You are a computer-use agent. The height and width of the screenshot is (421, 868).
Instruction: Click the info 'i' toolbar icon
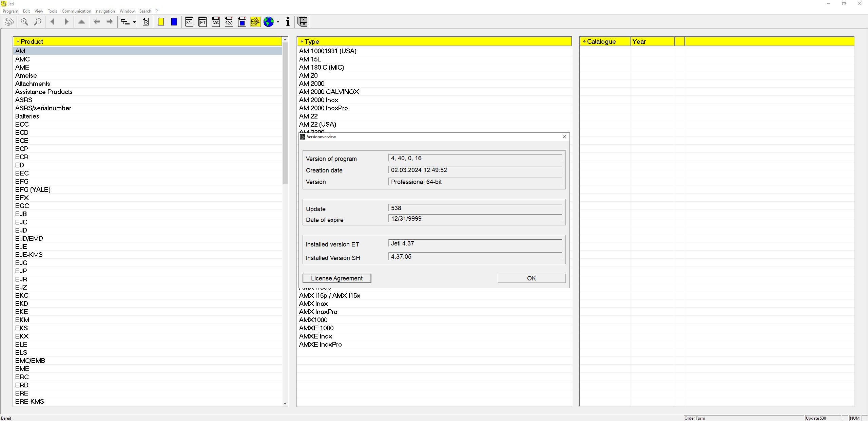coord(288,22)
